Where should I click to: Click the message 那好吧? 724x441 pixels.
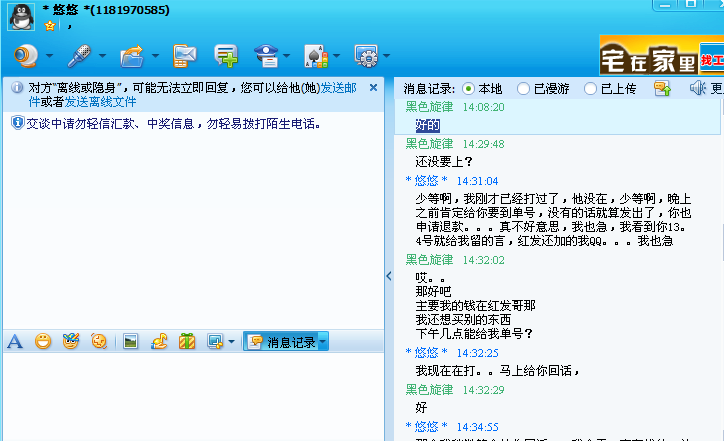[433, 292]
